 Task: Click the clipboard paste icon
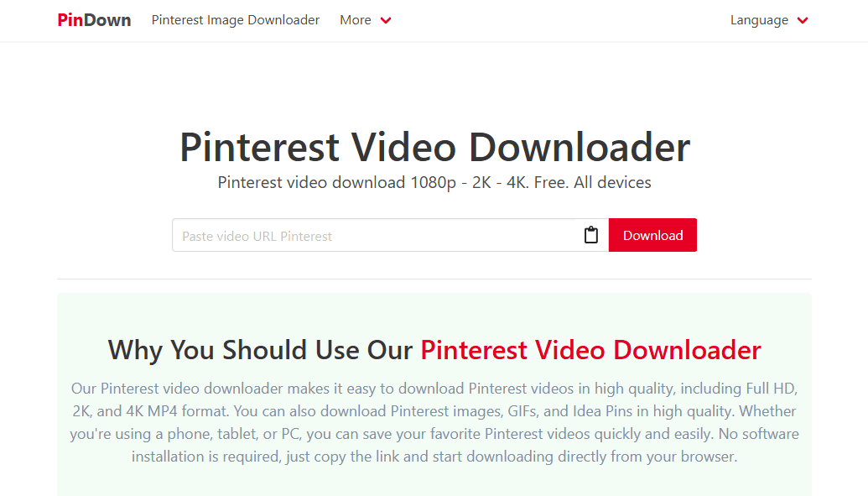coord(591,235)
